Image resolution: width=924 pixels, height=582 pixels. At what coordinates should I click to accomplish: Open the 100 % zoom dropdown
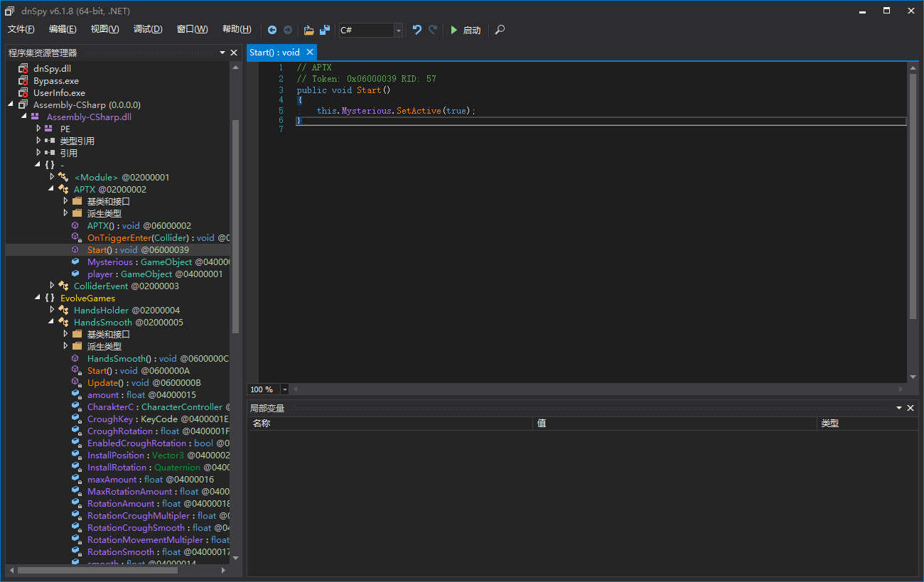pyautogui.click(x=285, y=389)
